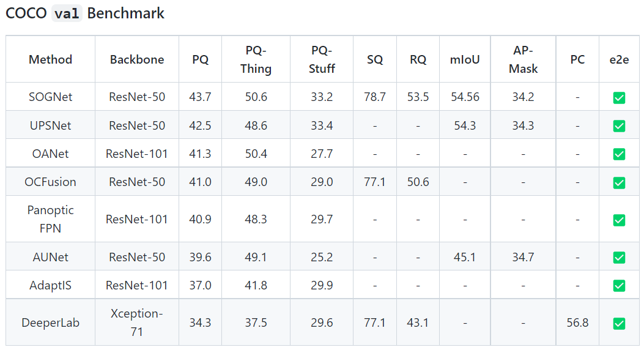This screenshot has width=644, height=350.
Task: Click SOGNet's PQ value 43.7
Action: 200,97
